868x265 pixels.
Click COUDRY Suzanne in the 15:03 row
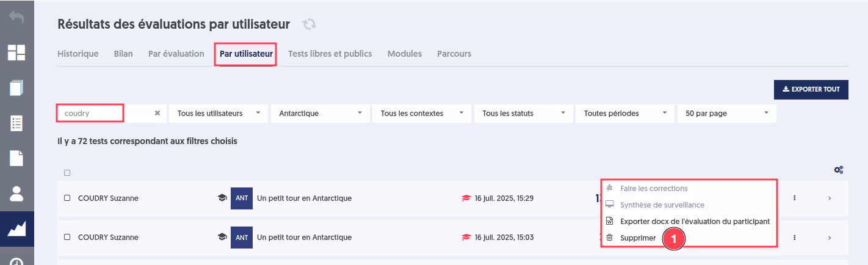coord(109,237)
